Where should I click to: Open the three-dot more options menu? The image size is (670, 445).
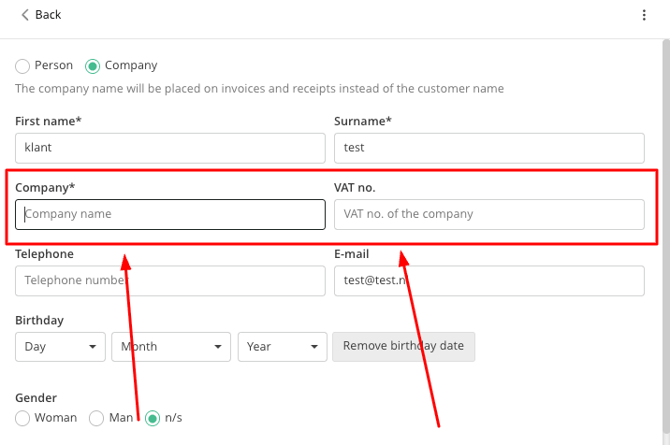pyautogui.click(x=644, y=15)
